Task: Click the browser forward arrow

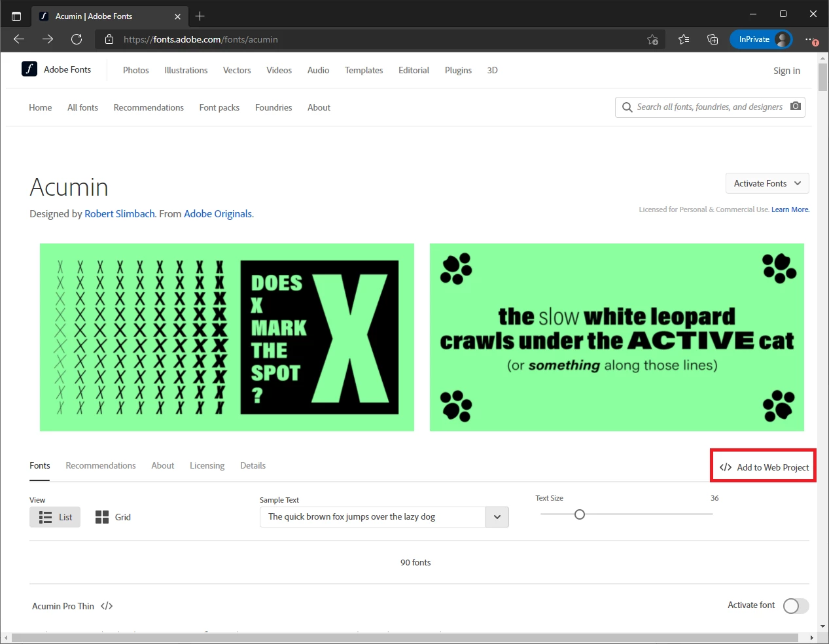Action: [x=48, y=39]
